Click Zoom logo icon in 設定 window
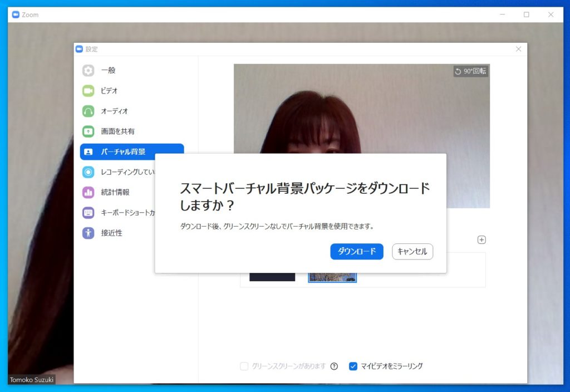The width and height of the screenshot is (570, 392). [x=79, y=49]
